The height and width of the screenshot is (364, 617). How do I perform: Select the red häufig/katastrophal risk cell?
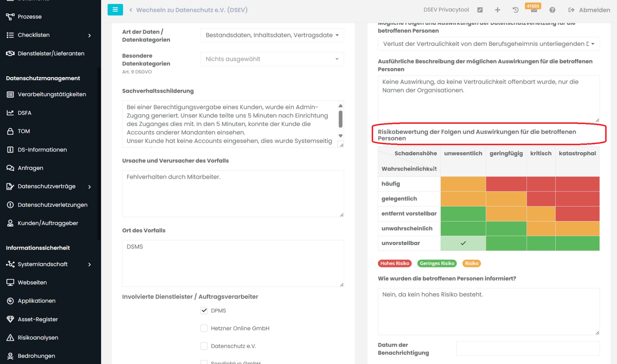click(x=577, y=184)
